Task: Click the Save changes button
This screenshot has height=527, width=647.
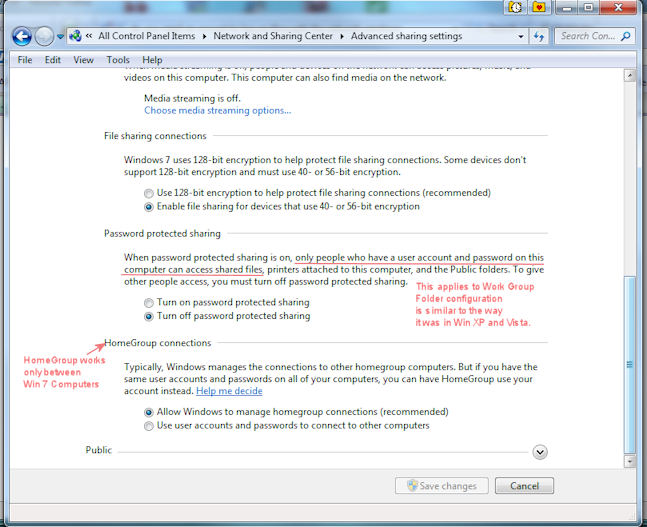Action: pos(442,486)
